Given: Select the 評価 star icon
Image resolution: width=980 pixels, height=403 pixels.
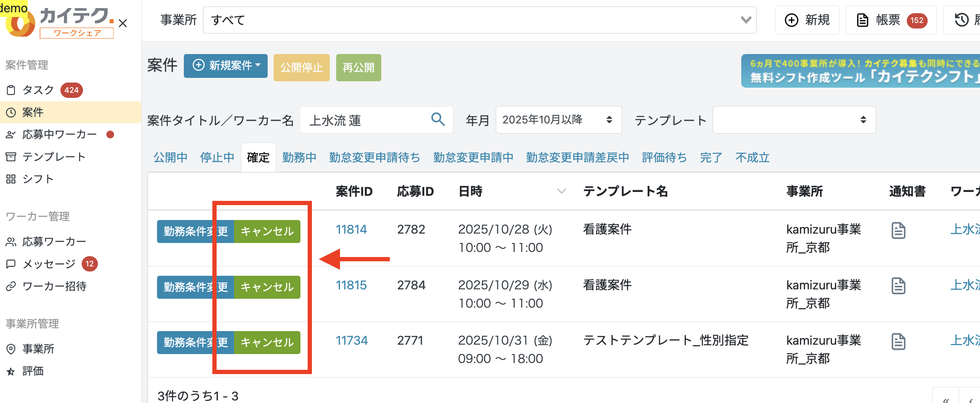Looking at the screenshot, I should 11,371.
